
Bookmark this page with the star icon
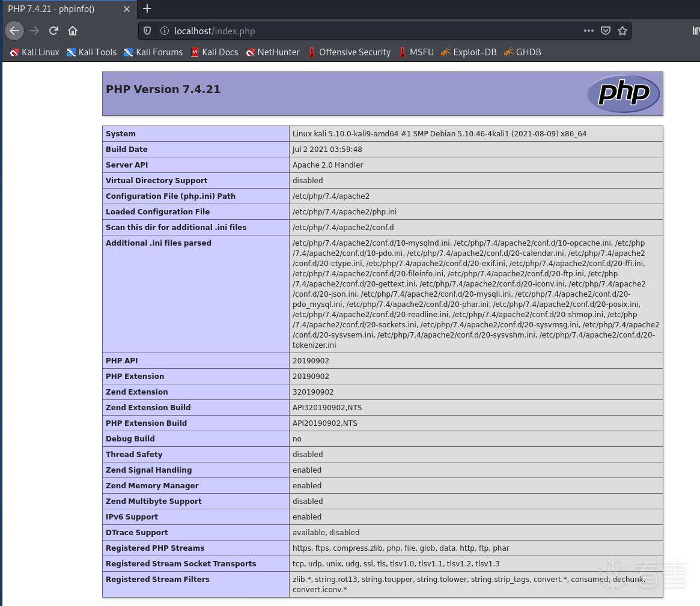[x=622, y=31]
